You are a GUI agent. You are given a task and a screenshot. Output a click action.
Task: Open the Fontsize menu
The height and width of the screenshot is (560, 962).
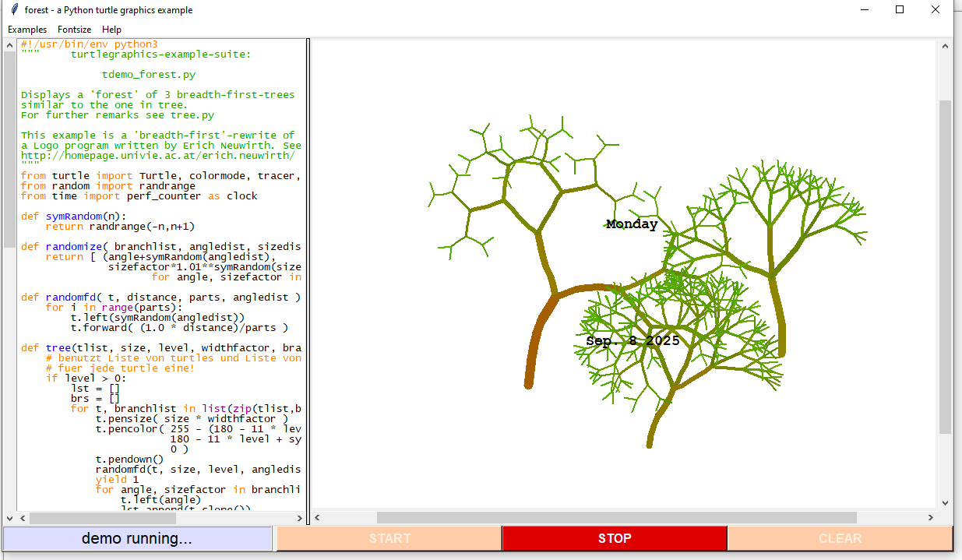(x=74, y=30)
